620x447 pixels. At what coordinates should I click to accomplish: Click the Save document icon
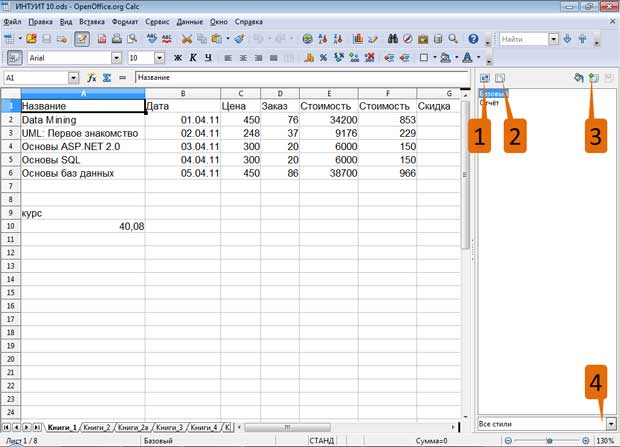46,39
